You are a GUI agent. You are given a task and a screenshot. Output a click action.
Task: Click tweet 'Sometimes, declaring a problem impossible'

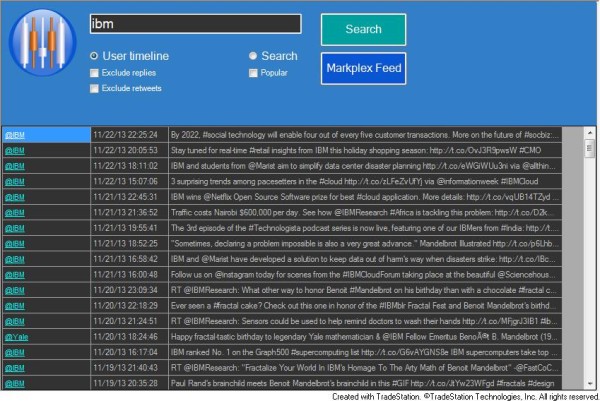[365, 243]
